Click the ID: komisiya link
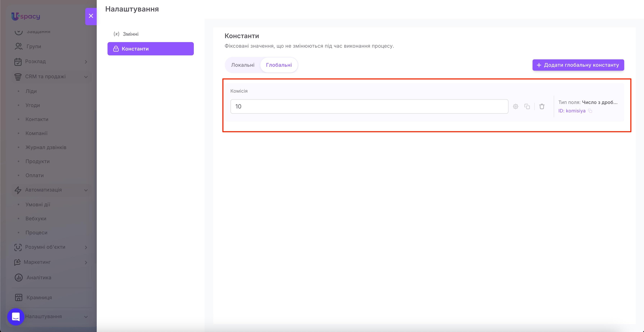The width and height of the screenshot is (644, 332). click(572, 111)
